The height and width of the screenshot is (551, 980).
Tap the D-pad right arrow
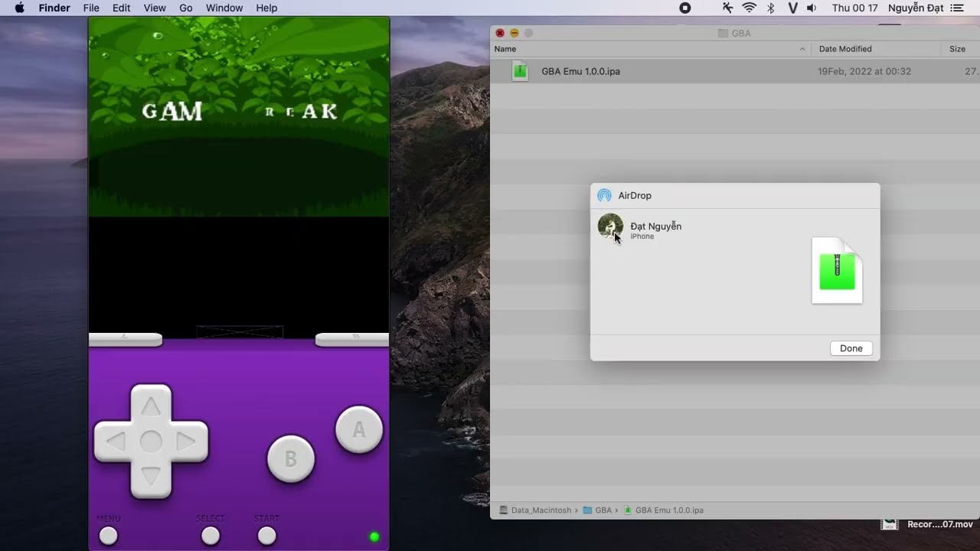click(186, 442)
